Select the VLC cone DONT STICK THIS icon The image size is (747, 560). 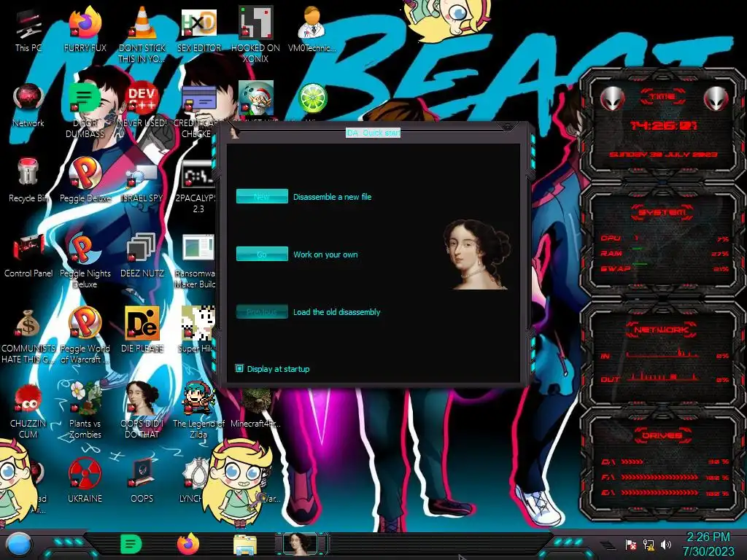(x=142, y=35)
